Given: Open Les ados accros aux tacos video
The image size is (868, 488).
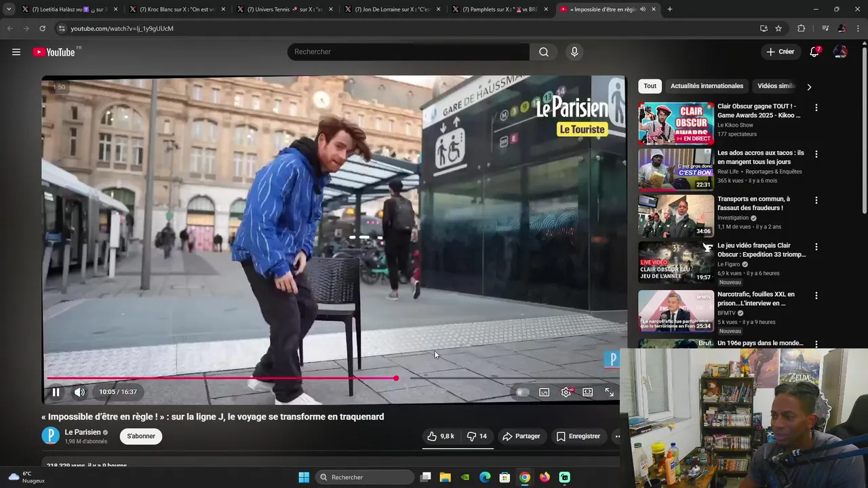Looking at the screenshot, I should 676,169.
